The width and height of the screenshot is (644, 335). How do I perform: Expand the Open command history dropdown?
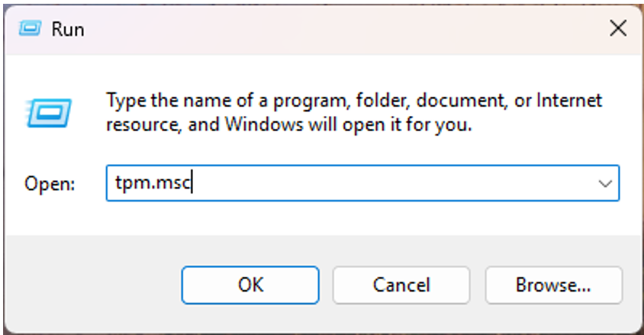(605, 184)
